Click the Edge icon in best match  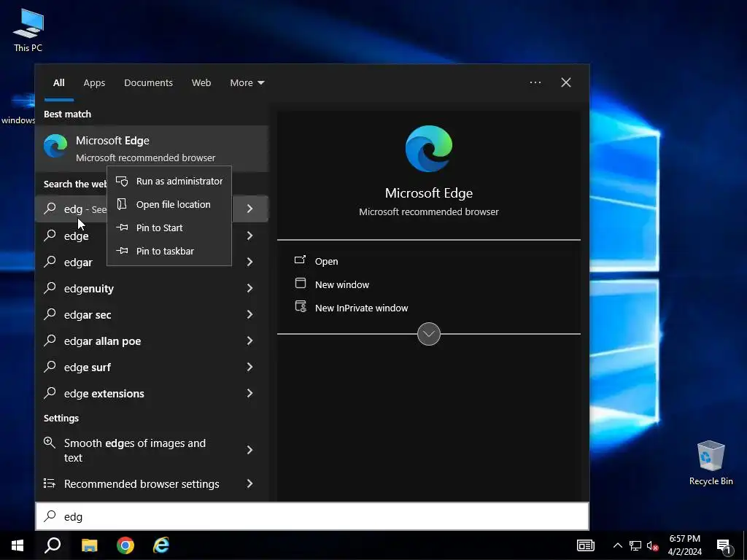(x=55, y=146)
